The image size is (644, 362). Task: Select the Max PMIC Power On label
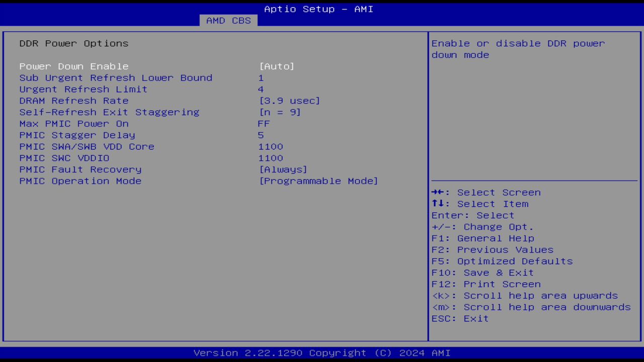pyautogui.click(x=74, y=124)
